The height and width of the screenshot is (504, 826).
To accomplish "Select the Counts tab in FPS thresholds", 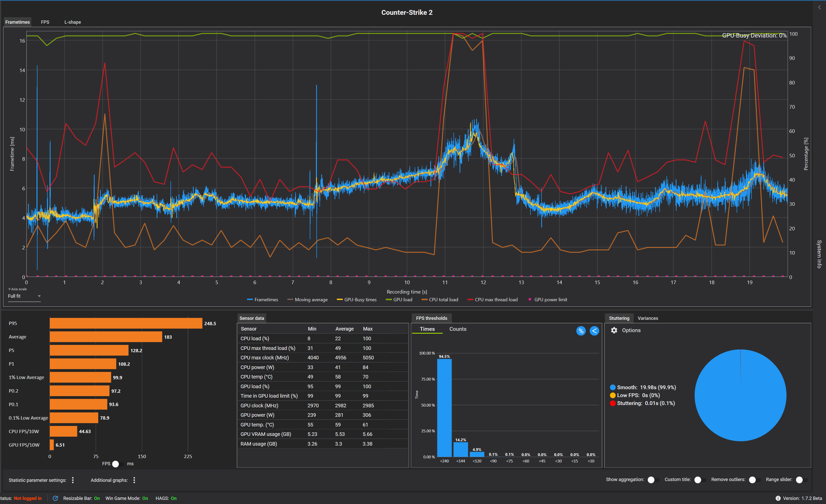I will pos(458,329).
